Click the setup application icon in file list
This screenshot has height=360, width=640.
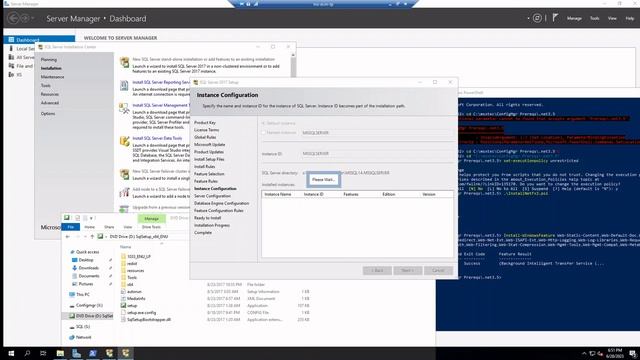123,305
